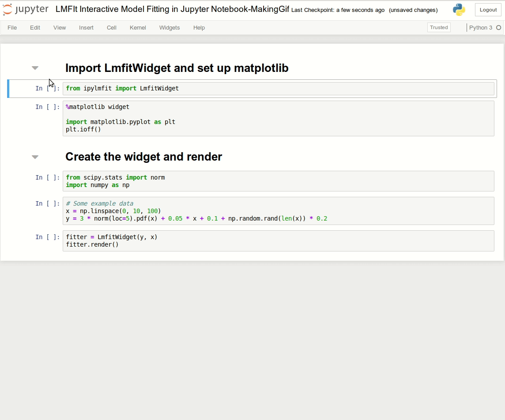
Task: Click the 'import numpy as np' line
Action: pyautogui.click(x=98, y=185)
